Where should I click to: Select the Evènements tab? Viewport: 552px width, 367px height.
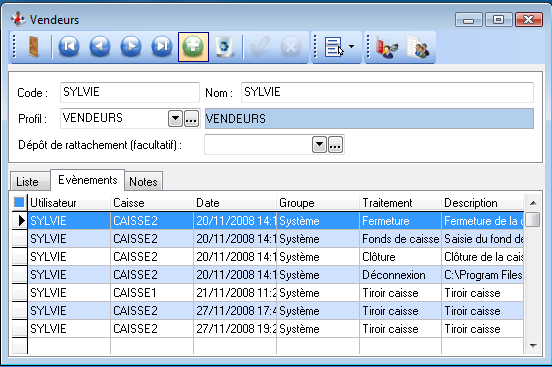point(87,180)
